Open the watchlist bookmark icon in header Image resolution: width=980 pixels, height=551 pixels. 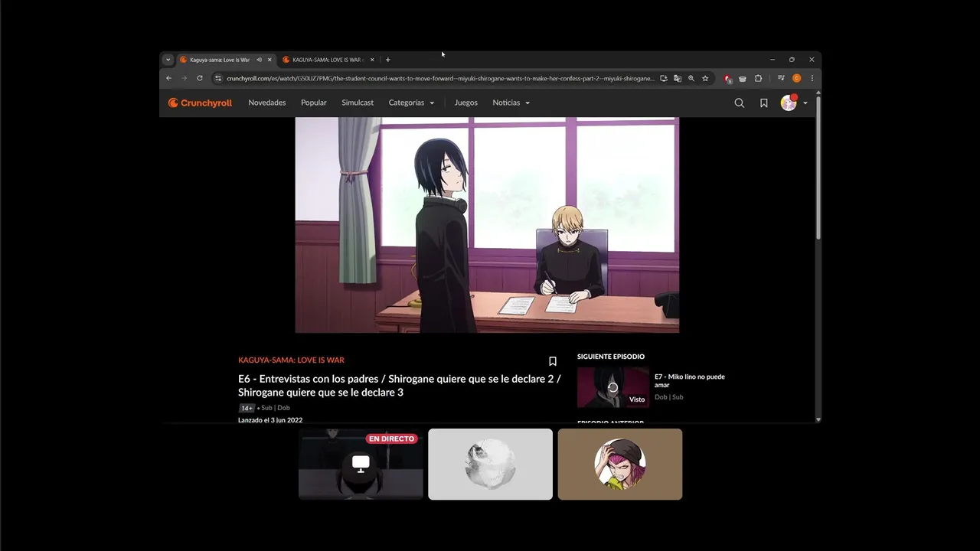click(763, 103)
